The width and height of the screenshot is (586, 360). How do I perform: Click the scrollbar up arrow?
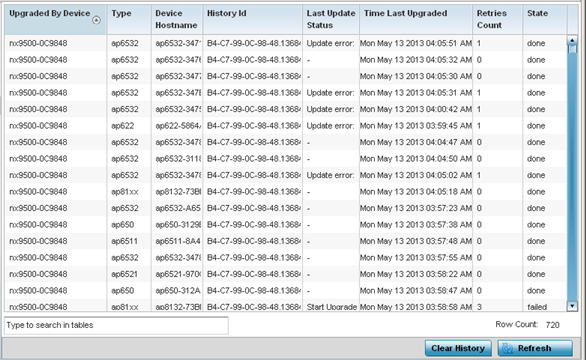(572, 40)
